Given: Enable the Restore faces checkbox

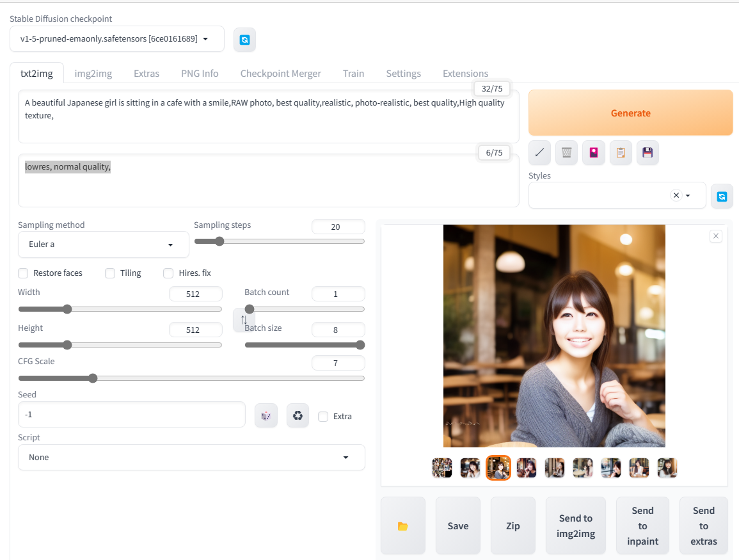Looking at the screenshot, I should pyautogui.click(x=23, y=273).
